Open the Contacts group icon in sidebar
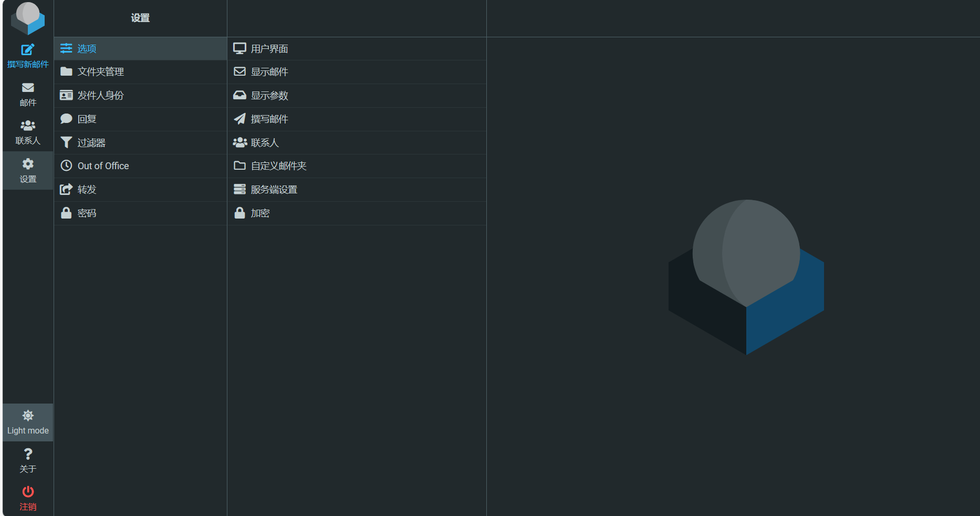Image resolution: width=980 pixels, height=516 pixels. (28, 126)
